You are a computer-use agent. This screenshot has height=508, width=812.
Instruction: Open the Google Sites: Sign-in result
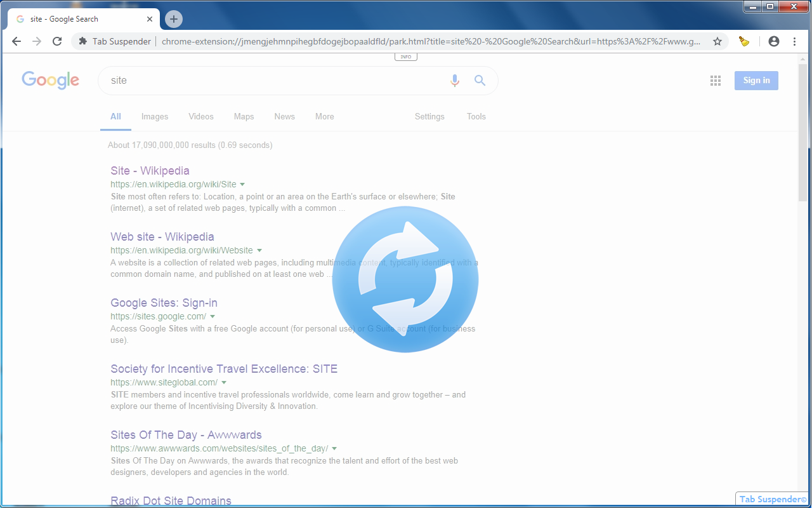(x=163, y=302)
